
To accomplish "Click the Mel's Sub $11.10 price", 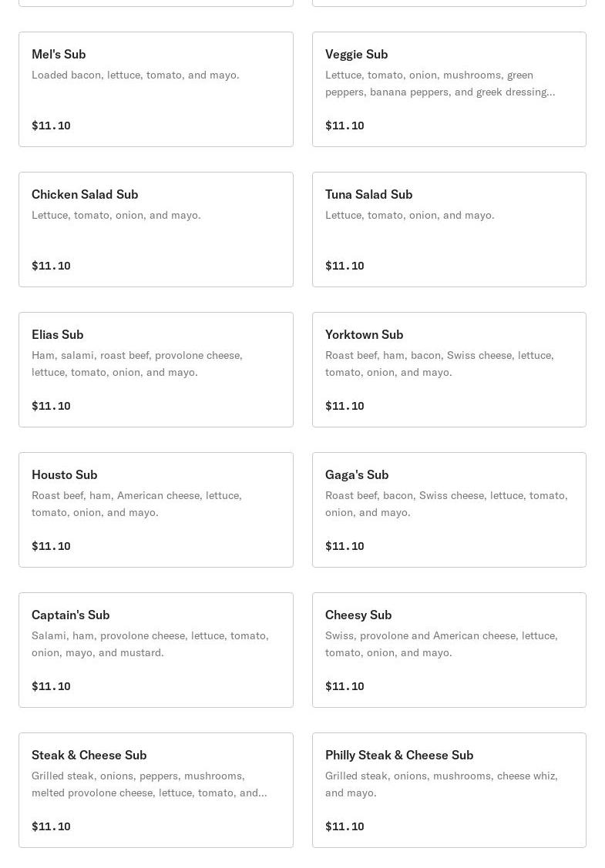I will (x=51, y=126).
